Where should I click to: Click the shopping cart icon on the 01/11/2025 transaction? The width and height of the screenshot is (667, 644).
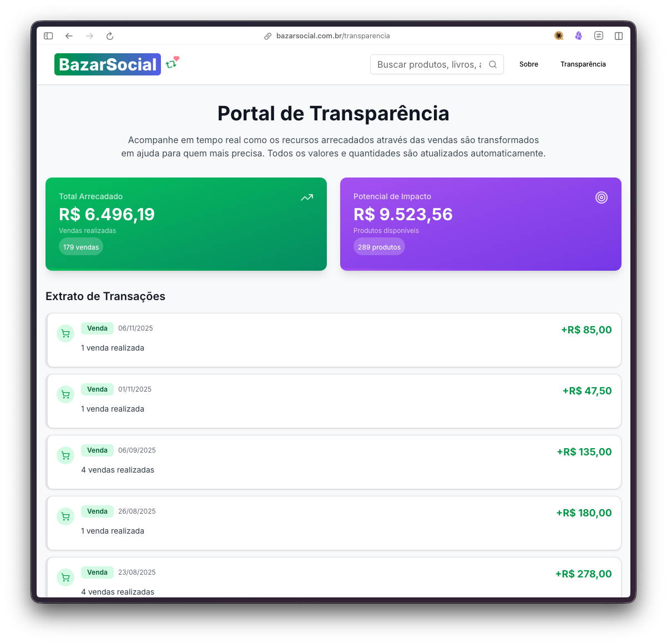coord(65,394)
